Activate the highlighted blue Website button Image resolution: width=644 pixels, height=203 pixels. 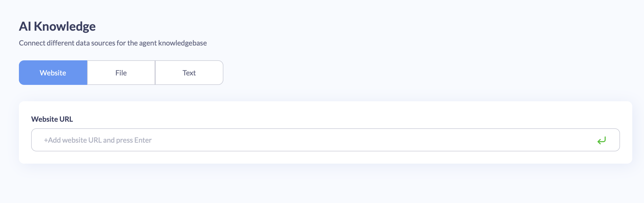(53, 73)
